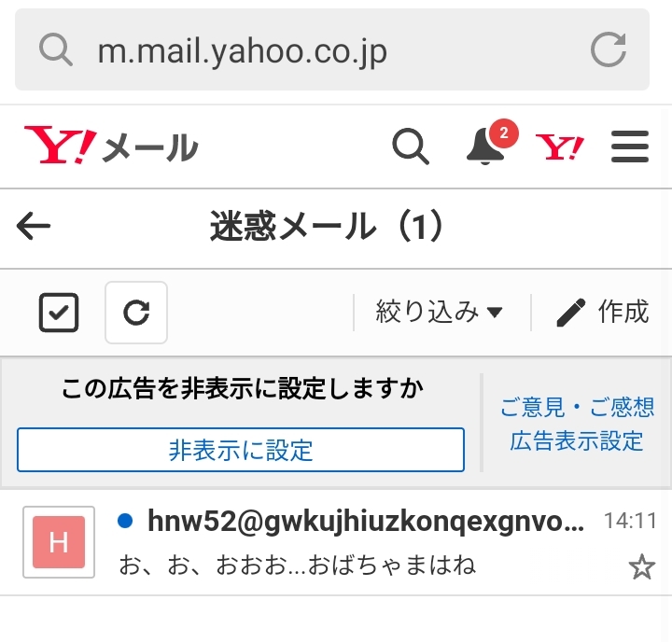Open mail search magnifier icon
Screen dimensions: 672x642
pyautogui.click(x=411, y=147)
